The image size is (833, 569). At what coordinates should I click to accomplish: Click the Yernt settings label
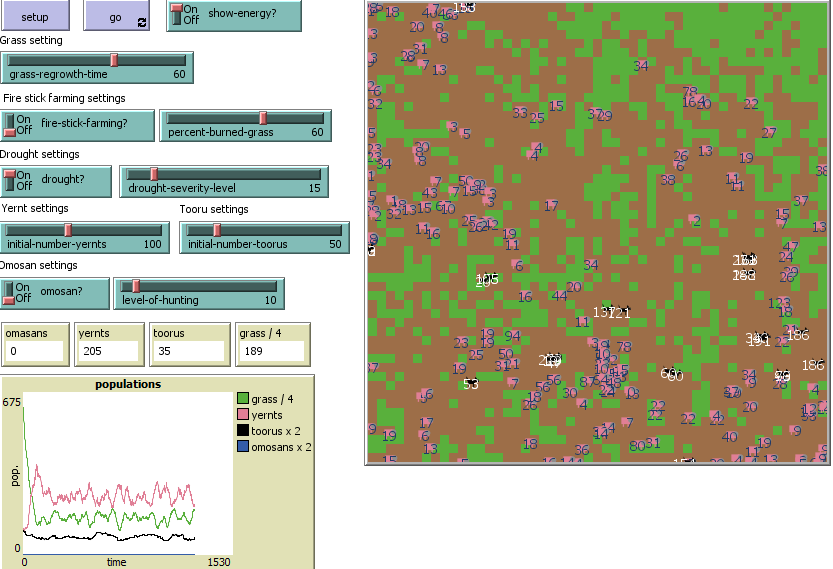(35, 208)
